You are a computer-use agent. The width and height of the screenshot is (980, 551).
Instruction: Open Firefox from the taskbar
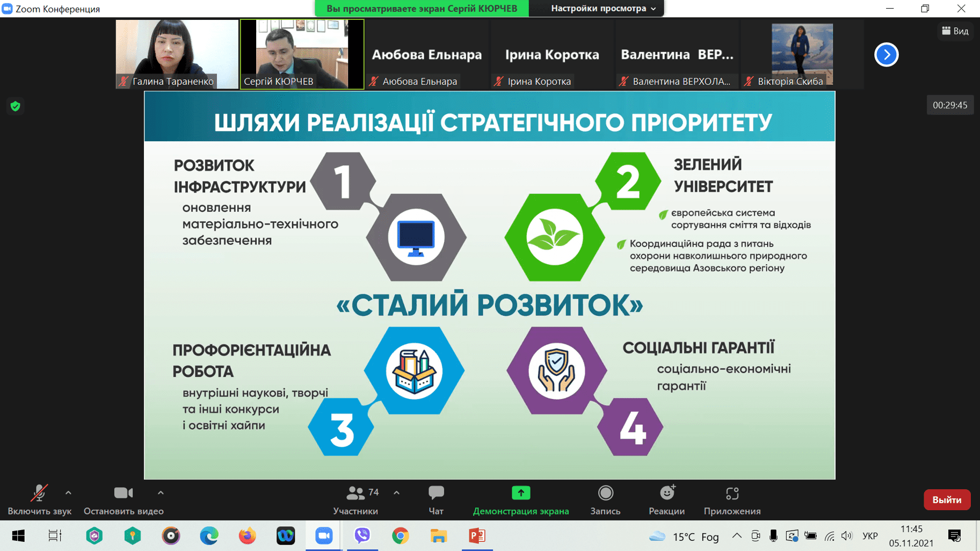pos(247,536)
